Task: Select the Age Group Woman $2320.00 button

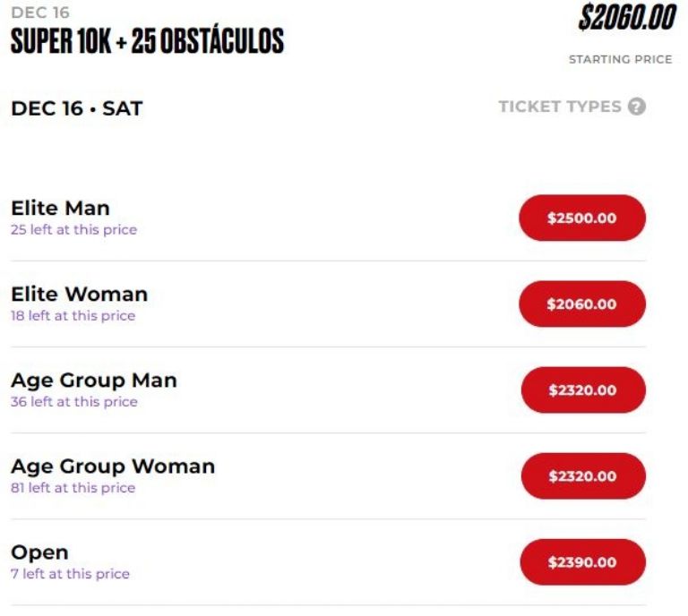Action: coord(583,475)
